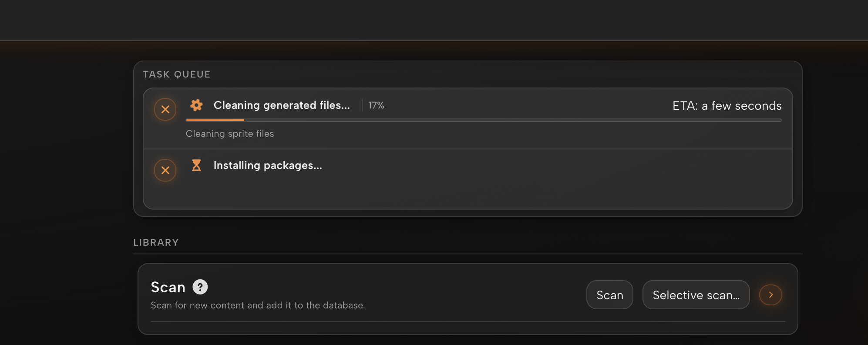Open the Selective scan... dialog
Image resolution: width=868 pixels, height=345 pixels.
696,295
